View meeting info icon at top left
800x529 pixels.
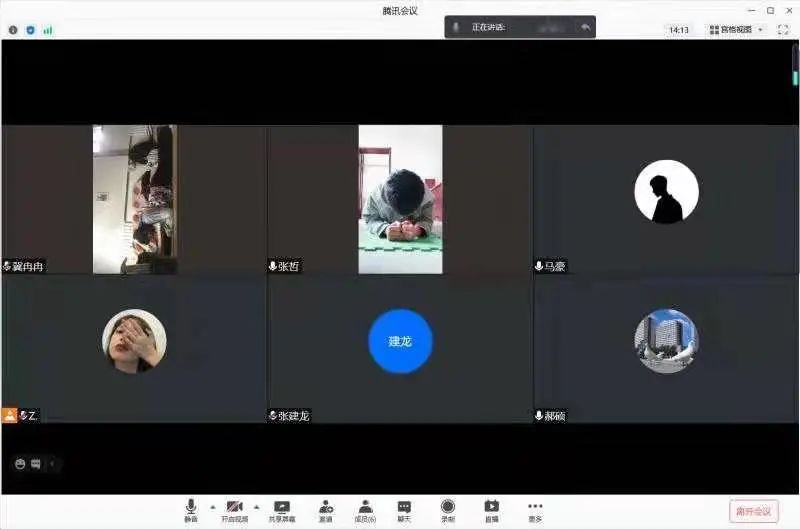[x=13, y=30]
